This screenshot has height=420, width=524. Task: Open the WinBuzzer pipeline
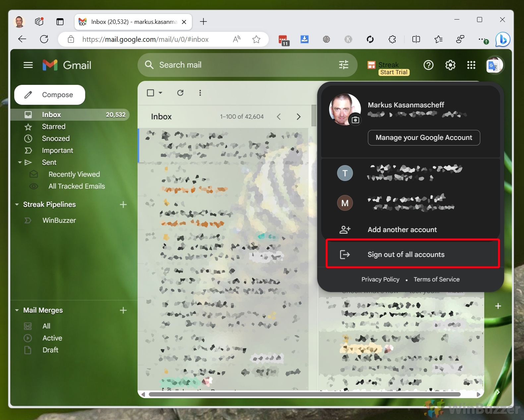[x=59, y=220]
